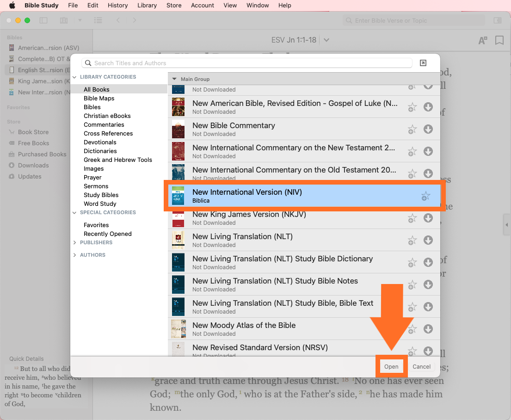This screenshot has height=420, width=511.
Task: Download New Living Translation (NLT)
Action: click(428, 240)
